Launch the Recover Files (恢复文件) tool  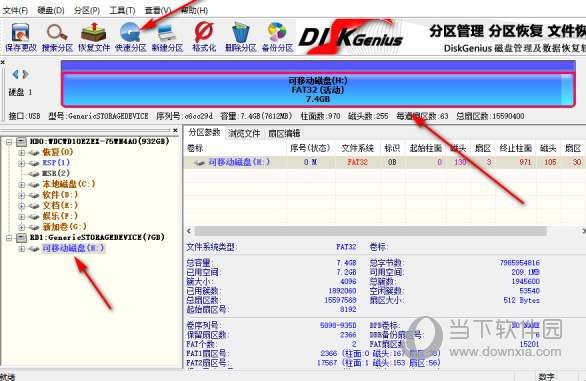coord(94,37)
